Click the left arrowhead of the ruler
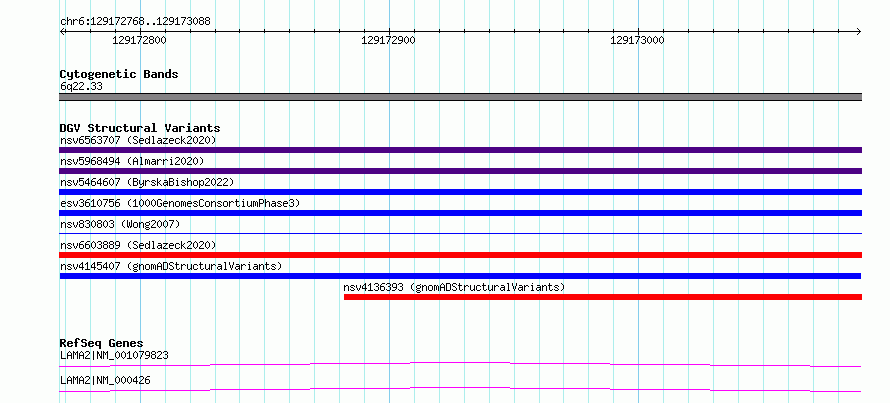The width and height of the screenshot is (890, 403). pos(62,31)
